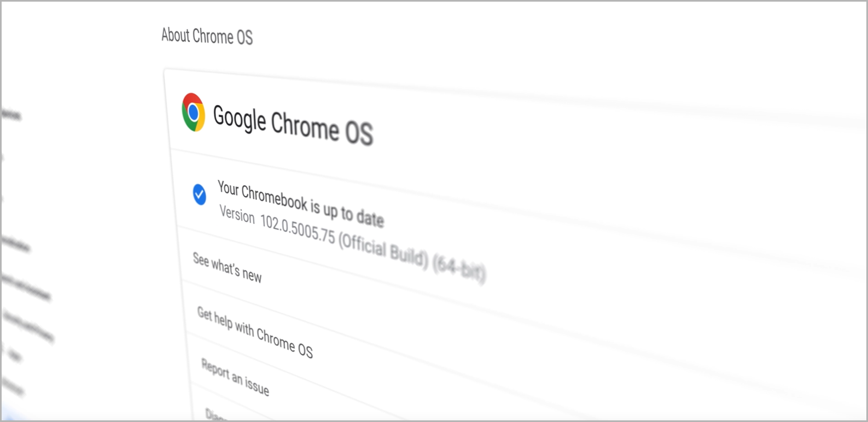
Task: Click the "About Chrome OS" page heading
Action: coord(207,36)
